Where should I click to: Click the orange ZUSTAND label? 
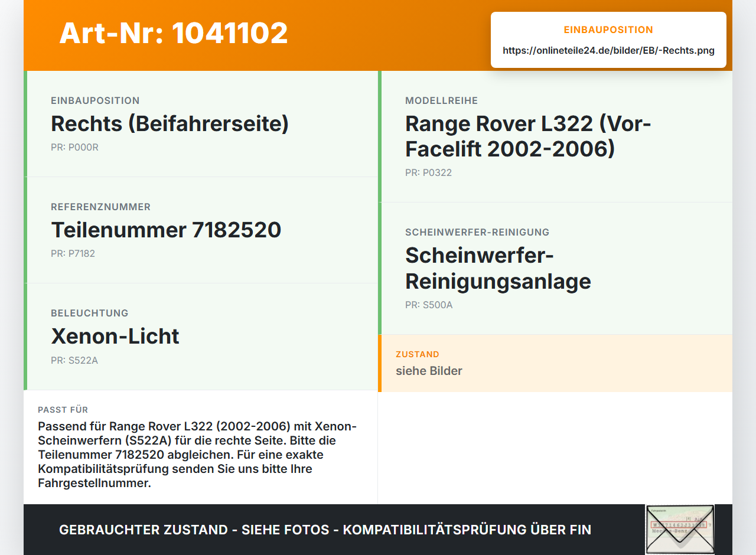point(418,354)
